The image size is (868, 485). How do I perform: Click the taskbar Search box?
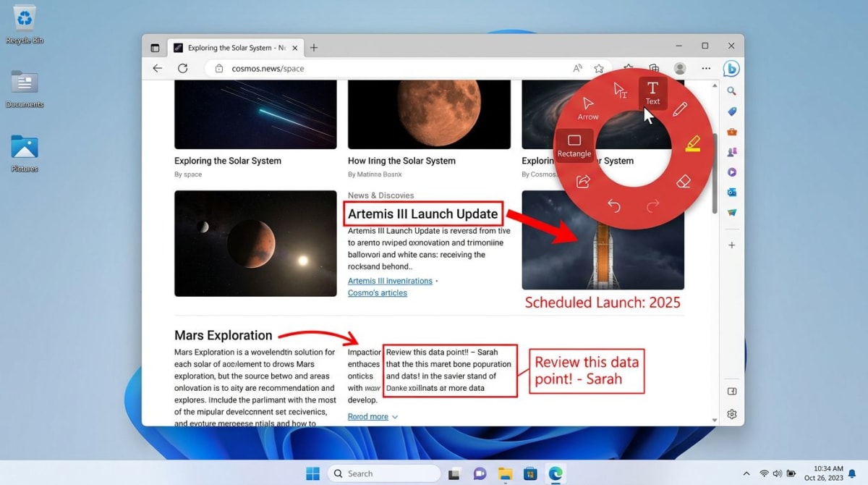(384, 473)
